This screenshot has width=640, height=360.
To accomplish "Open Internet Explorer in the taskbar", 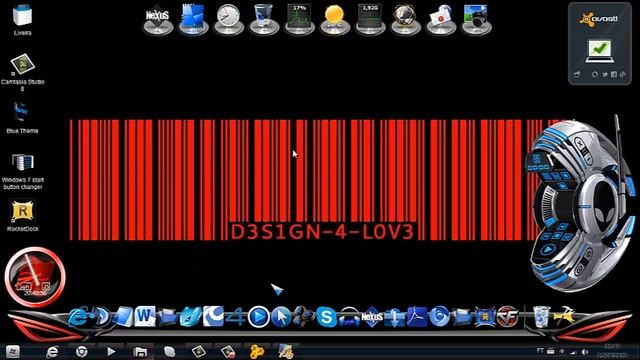I will point(52,351).
